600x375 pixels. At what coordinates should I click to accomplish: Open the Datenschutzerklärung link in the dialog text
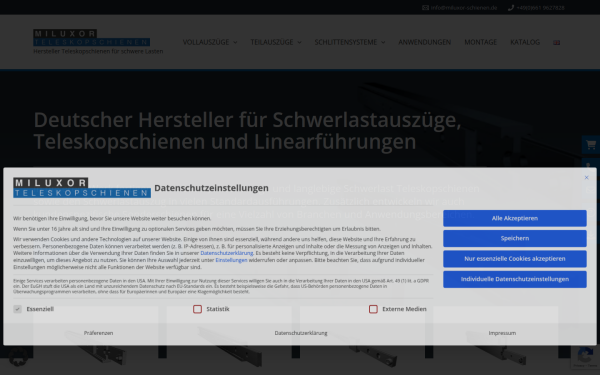[x=227, y=253]
